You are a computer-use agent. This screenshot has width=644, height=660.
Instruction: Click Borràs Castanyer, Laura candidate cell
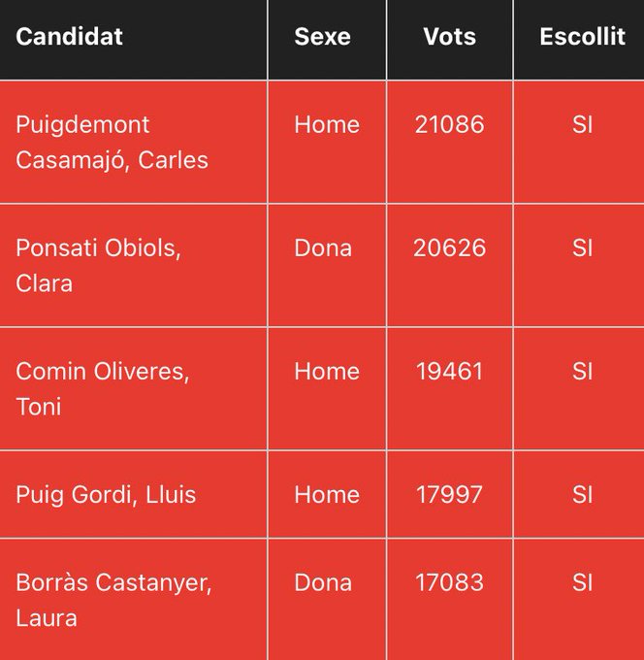click(x=133, y=600)
